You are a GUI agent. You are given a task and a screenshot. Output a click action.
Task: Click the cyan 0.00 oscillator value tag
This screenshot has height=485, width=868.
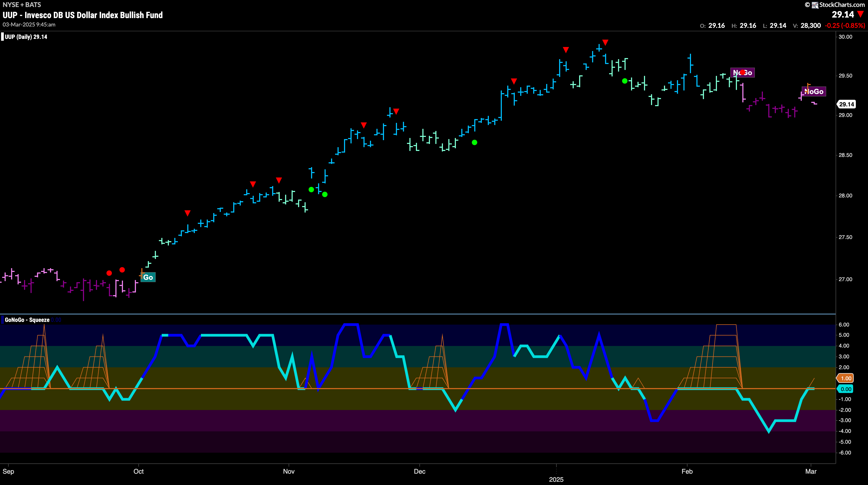tap(845, 389)
